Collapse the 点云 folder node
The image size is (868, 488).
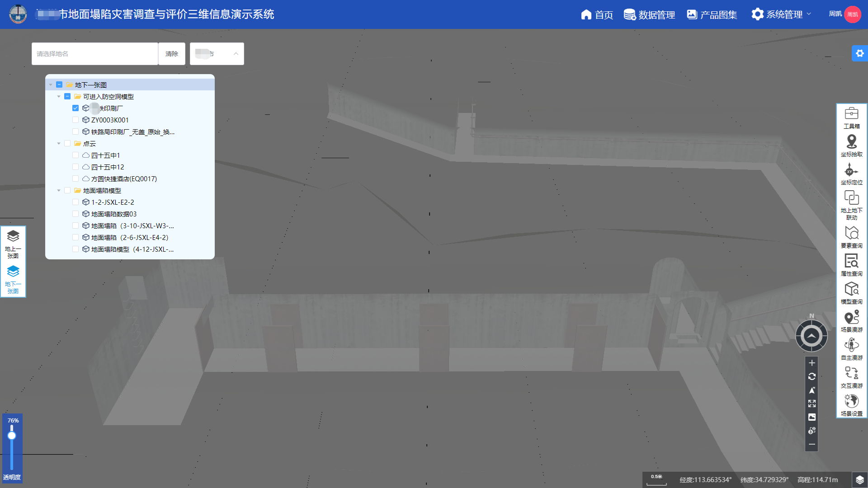coord(59,144)
